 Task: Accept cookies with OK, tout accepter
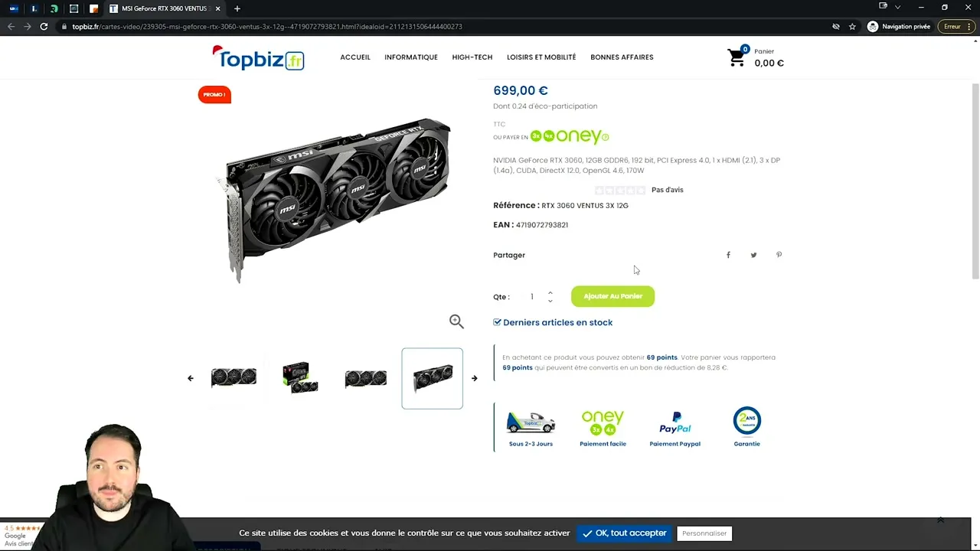coord(624,533)
